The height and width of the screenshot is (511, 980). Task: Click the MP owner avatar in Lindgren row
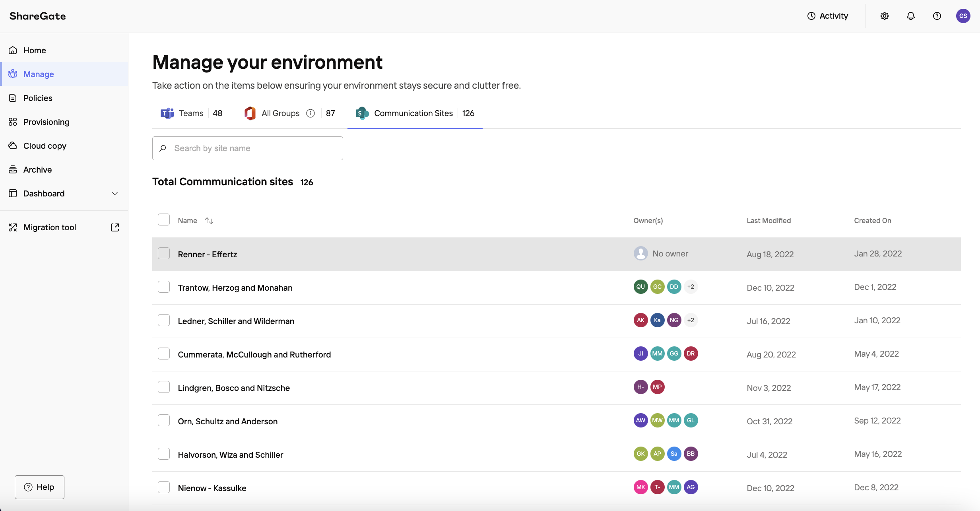tap(657, 387)
